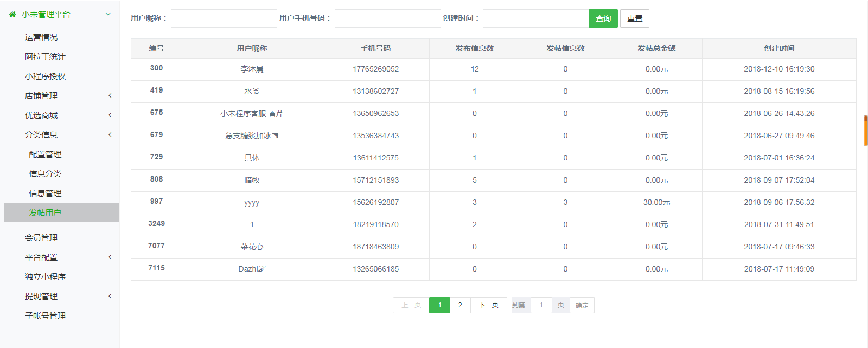Click the 下一页 next page button

(x=488, y=305)
